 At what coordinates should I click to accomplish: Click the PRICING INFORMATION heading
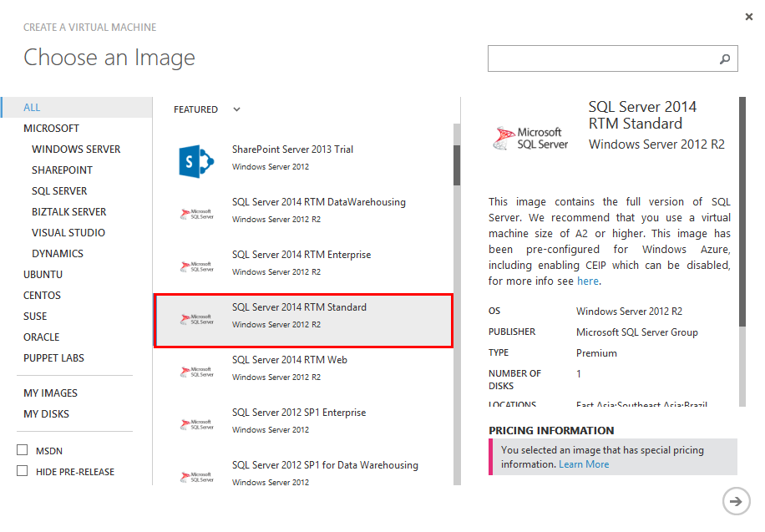[551, 431]
